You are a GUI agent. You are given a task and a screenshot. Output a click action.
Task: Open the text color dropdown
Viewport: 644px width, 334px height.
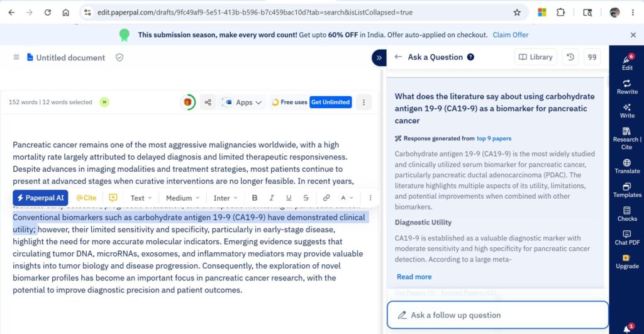point(347,198)
